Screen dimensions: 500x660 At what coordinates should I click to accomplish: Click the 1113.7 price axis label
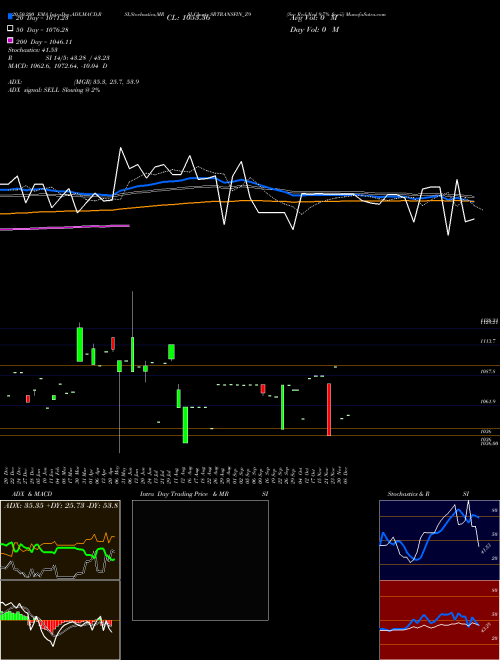coord(488,341)
